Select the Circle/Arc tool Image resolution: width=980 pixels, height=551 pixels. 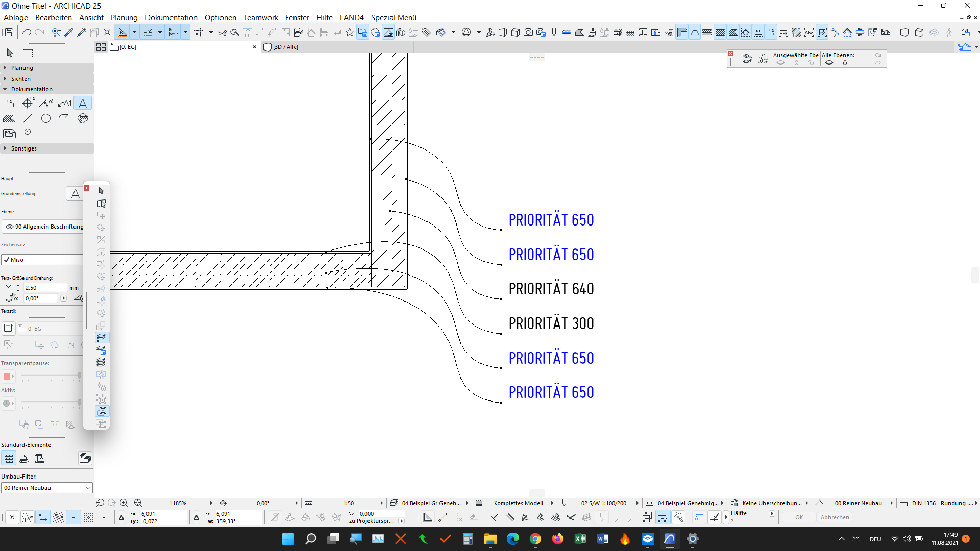coord(46,119)
